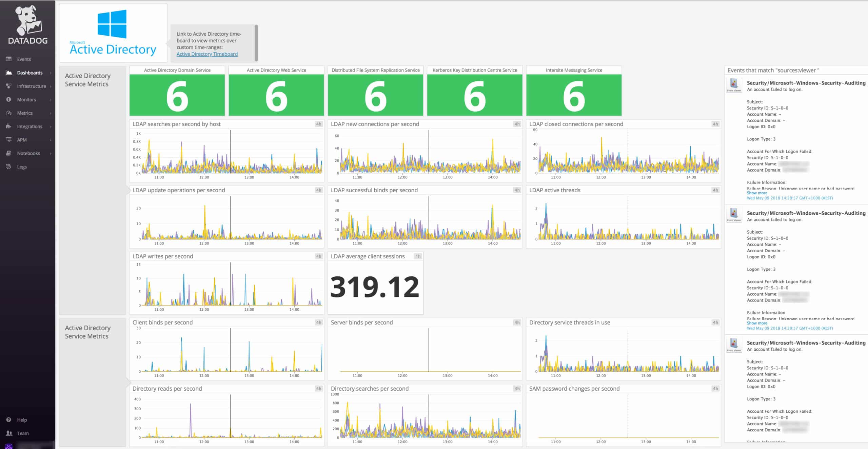This screenshot has width=868, height=449.
Task: Expand the Infrastructure submenu arrow
Action: (51, 86)
